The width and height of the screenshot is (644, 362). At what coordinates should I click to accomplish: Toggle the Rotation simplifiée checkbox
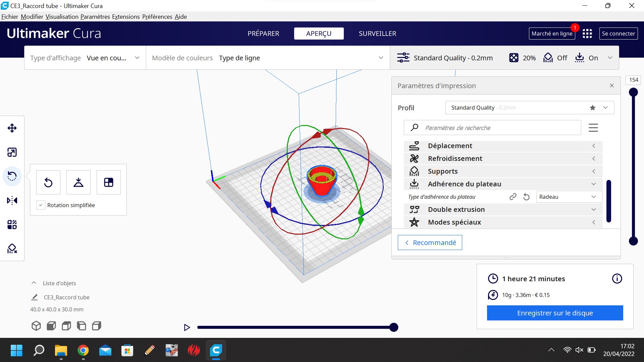point(41,205)
